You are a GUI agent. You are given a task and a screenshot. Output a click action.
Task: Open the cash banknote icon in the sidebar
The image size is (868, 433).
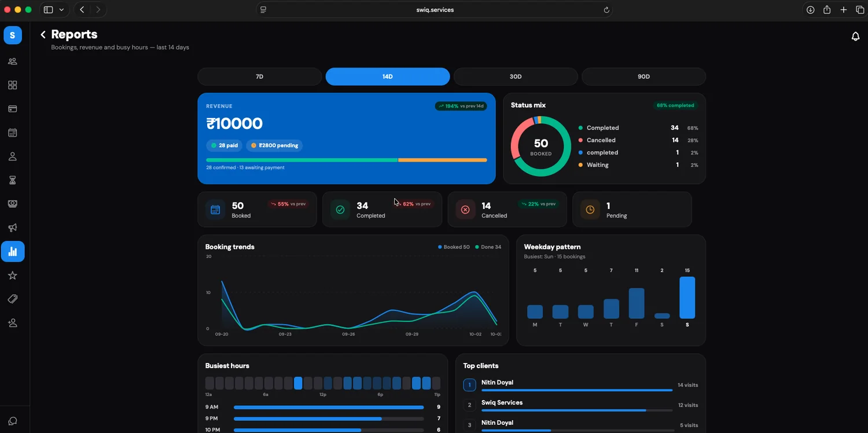click(13, 204)
